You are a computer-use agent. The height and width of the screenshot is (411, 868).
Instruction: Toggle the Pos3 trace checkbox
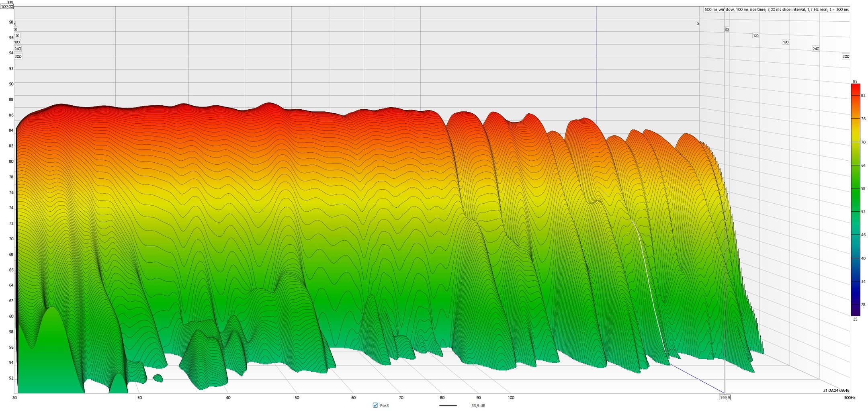tap(375, 405)
